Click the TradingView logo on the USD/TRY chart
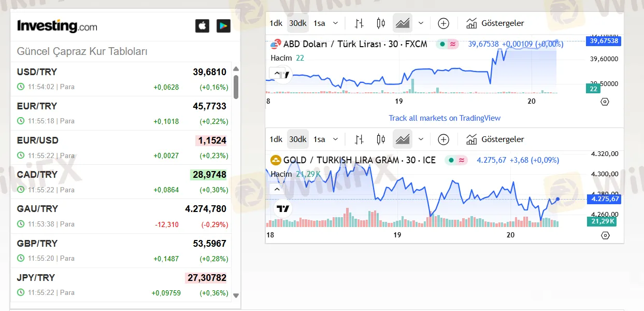Viewport: 644px width, 311px height. [283, 76]
